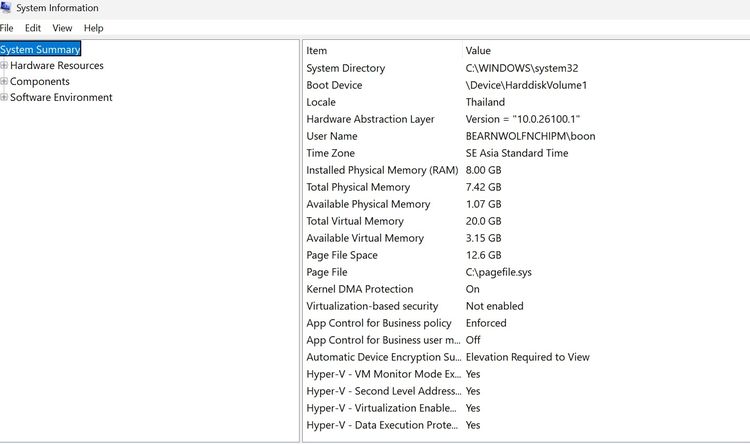Viewport: 750px width, 444px height.
Task: Select the User Name row
Action: pos(331,136)
